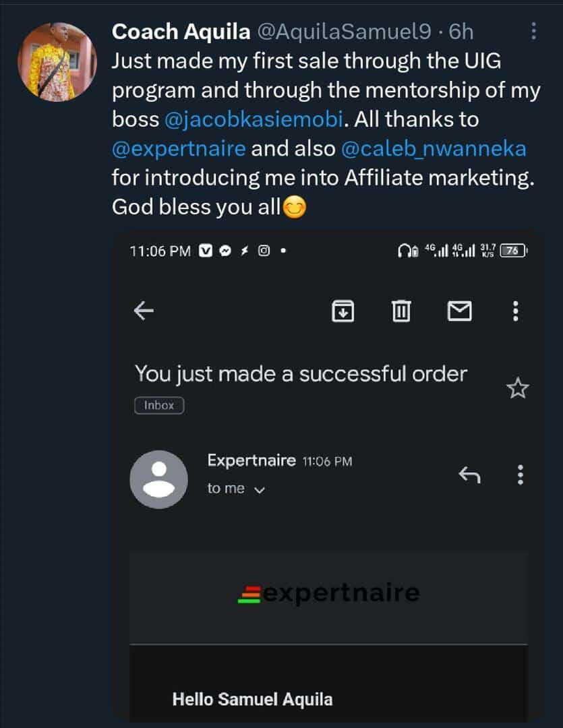The image size is (563, 728).
Task: Open Coach Aquila's profile picture
Action: click(57, 62)
